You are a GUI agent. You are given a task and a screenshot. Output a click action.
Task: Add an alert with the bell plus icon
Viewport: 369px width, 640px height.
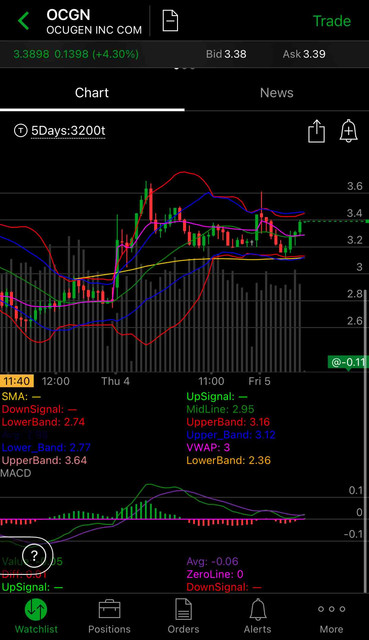(x=348, y=131)
